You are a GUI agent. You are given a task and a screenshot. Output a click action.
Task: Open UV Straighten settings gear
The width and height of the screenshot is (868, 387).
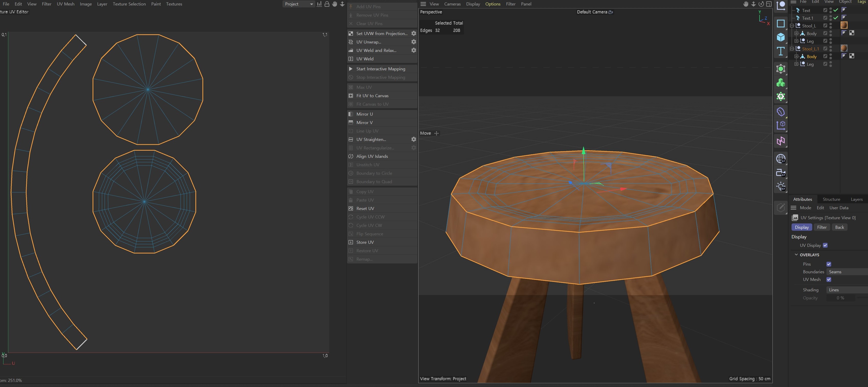pyautogui.click(x=414, y=139)
